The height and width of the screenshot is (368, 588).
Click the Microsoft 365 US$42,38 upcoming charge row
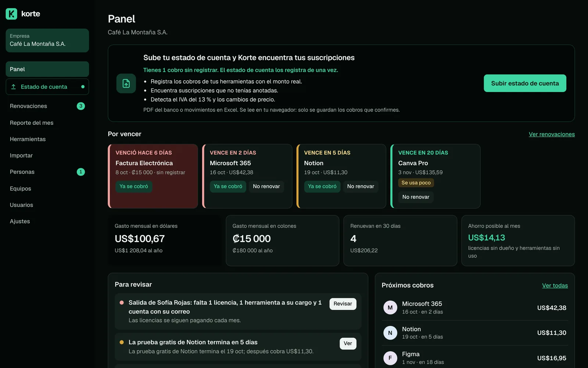pyautogui.click(x=475, y=308)
